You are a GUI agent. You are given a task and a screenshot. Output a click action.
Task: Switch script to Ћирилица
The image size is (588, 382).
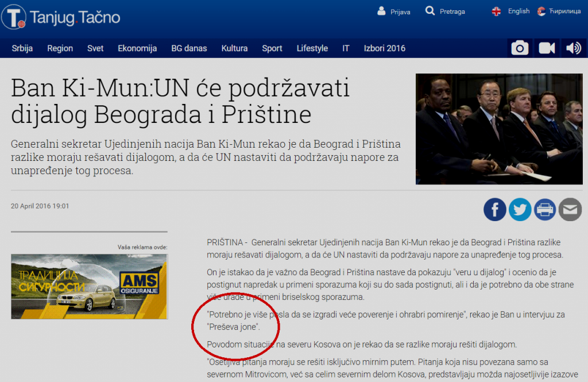(559, 11)
